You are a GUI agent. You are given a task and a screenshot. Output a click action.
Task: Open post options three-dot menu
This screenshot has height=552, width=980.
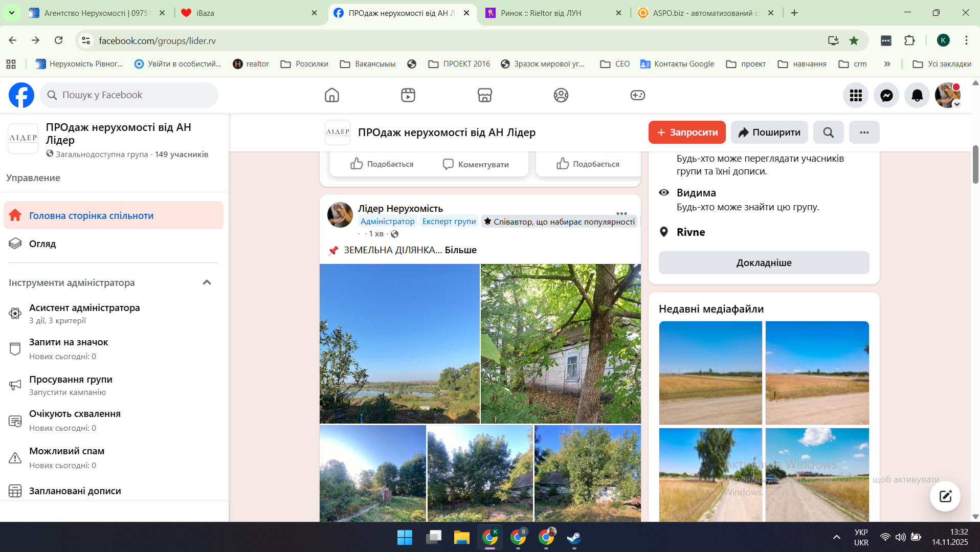pyautogui.click(x=621, y=213)
